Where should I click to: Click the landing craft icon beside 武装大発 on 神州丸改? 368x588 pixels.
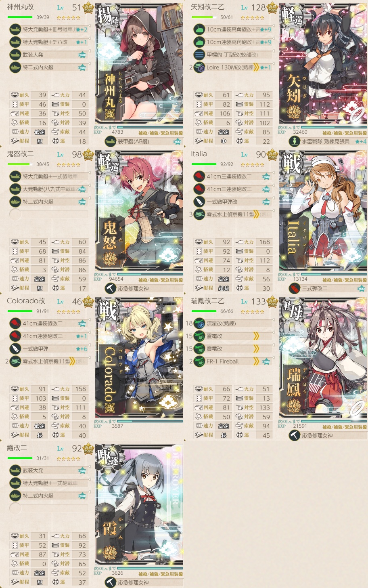pos(15,55)
